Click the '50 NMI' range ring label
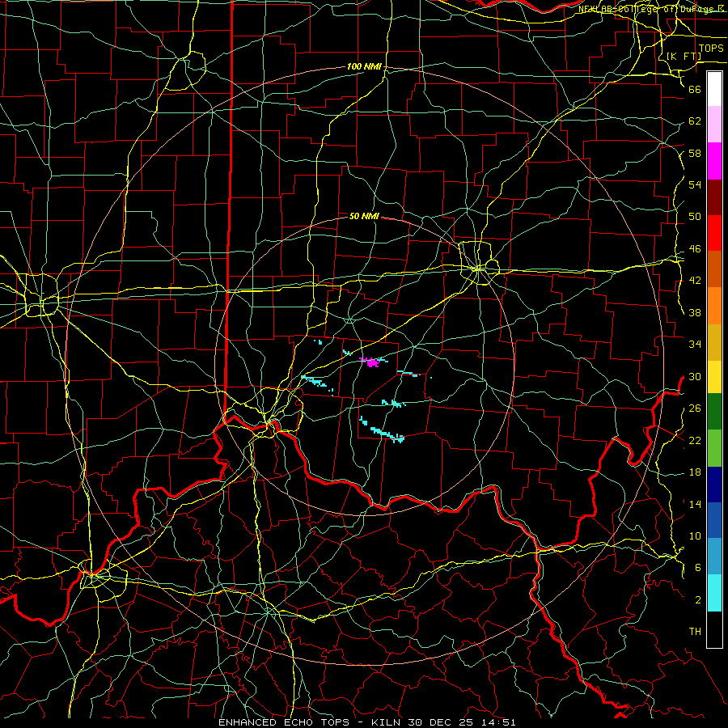728x728 pixels. coord(364,216)
